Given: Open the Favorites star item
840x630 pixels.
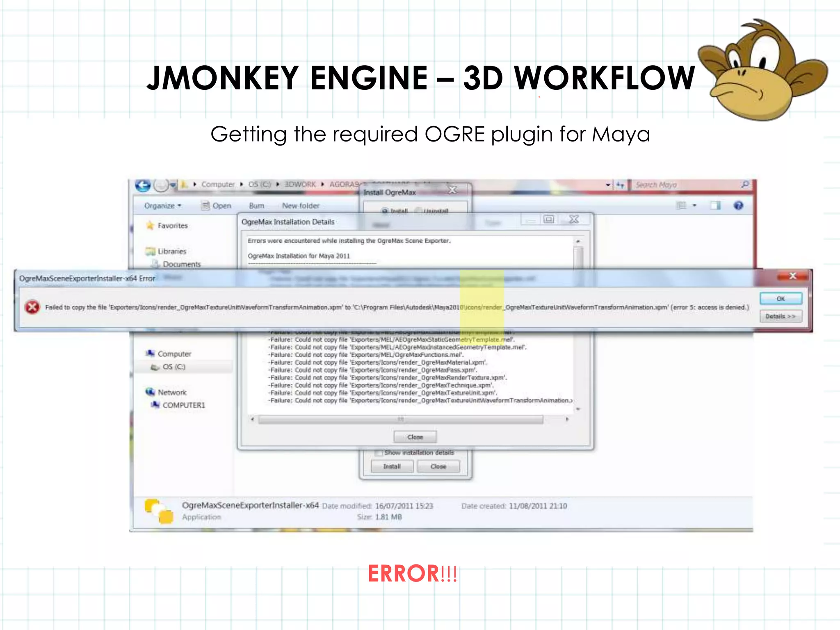Looking at the screenshot, I should click(x=167, y=226).
